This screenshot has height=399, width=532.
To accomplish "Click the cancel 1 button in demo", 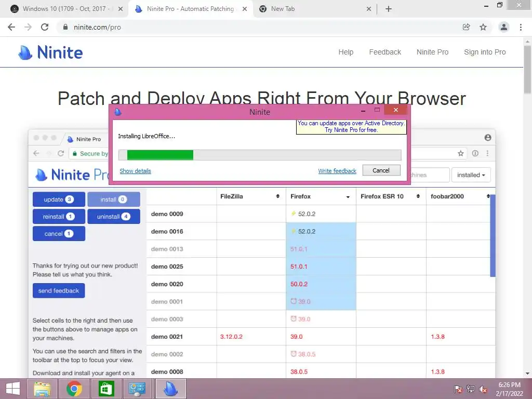I will (x=59, y=233).
